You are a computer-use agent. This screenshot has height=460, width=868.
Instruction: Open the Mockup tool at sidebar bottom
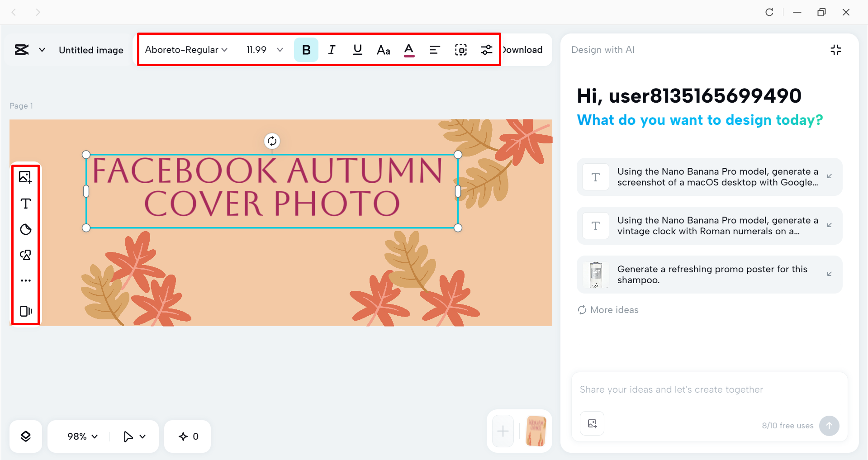pyautogui.click(x=26, y=311)
